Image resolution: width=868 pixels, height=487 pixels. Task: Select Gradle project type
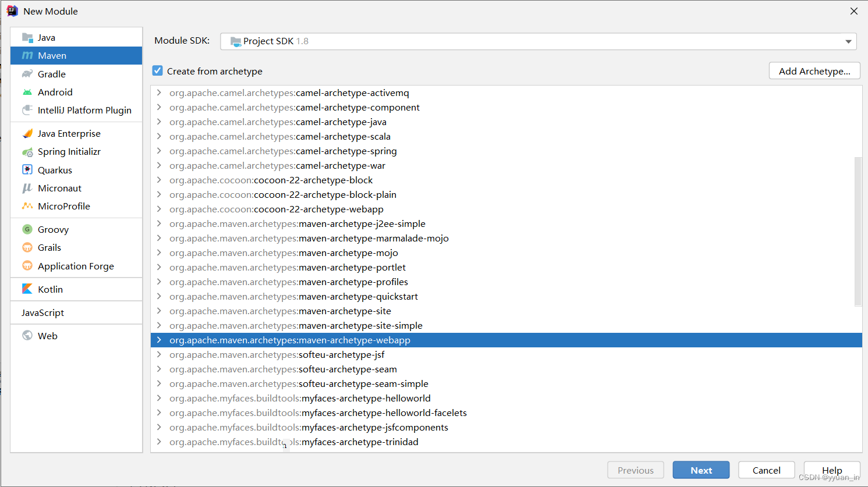(x=76, y=74)
